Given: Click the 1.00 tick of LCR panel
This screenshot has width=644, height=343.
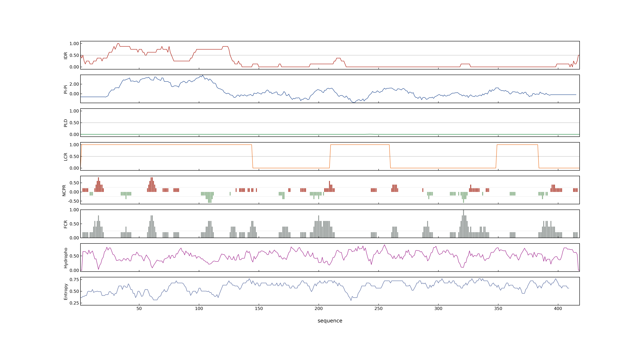Looking at the screenshot, I should tap(74, 145).
